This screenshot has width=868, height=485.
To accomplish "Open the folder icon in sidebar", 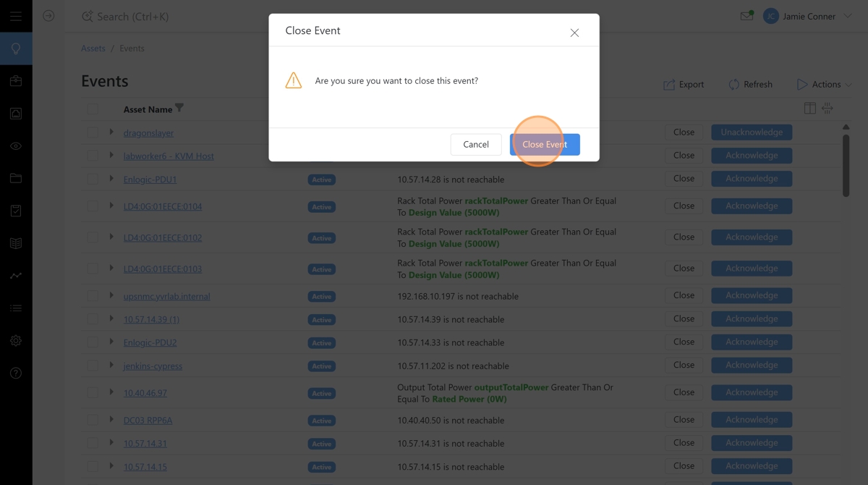I will pos(16,178).
